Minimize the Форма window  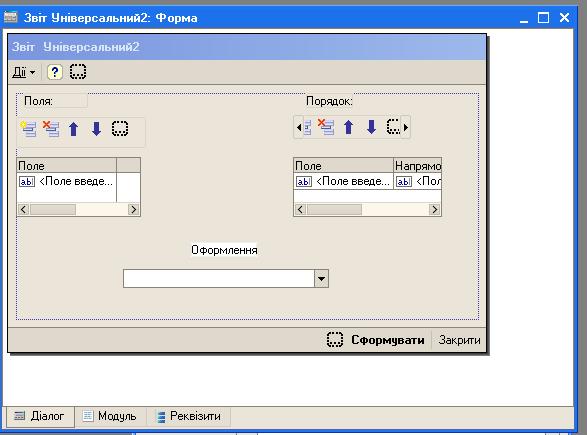pyautogui.click(x=524, y=18)
